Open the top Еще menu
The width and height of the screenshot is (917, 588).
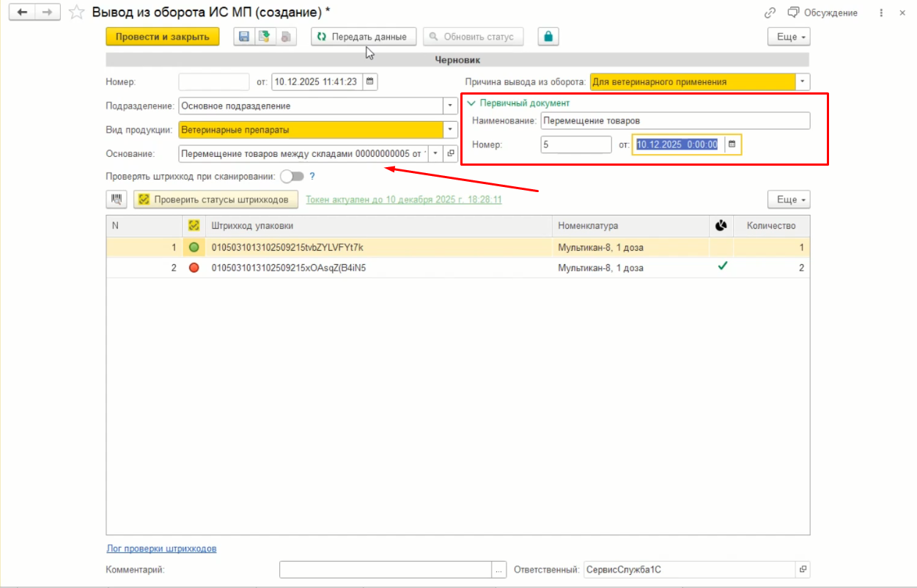click(788, 37)
